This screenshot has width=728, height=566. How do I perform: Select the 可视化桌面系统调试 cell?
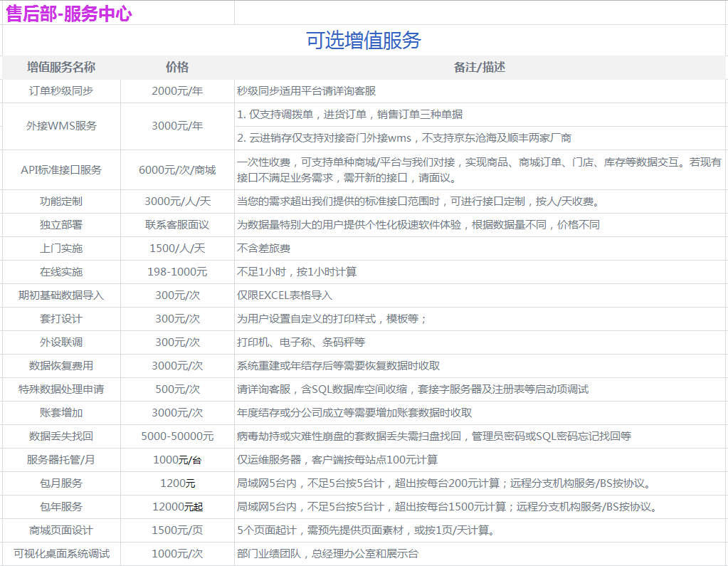tap(61, 554)
